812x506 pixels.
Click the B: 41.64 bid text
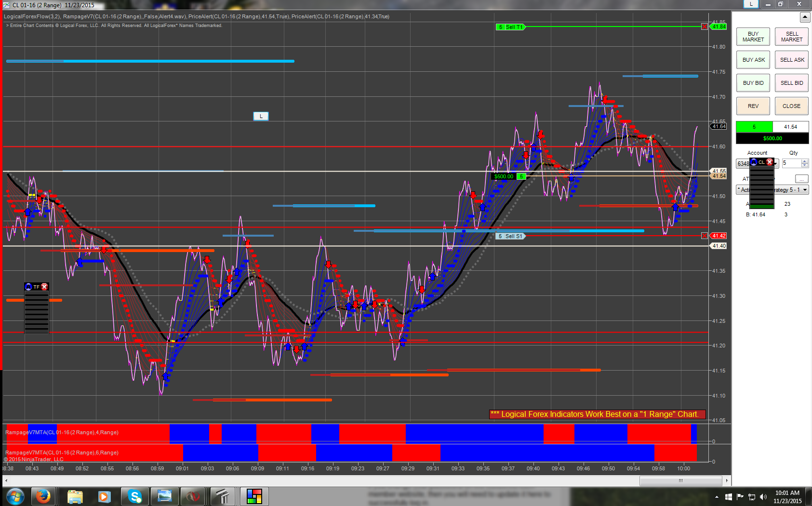tap(755, 214)
